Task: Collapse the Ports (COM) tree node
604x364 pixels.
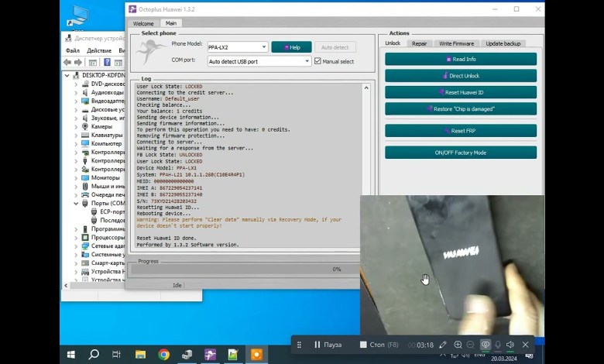Action: (x=76, y=204)
